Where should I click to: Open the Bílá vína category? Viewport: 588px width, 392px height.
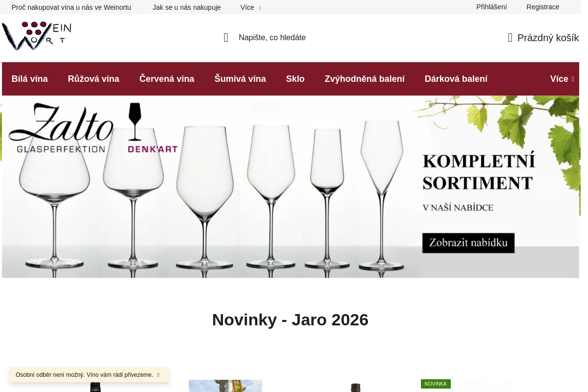click(29, 78)
